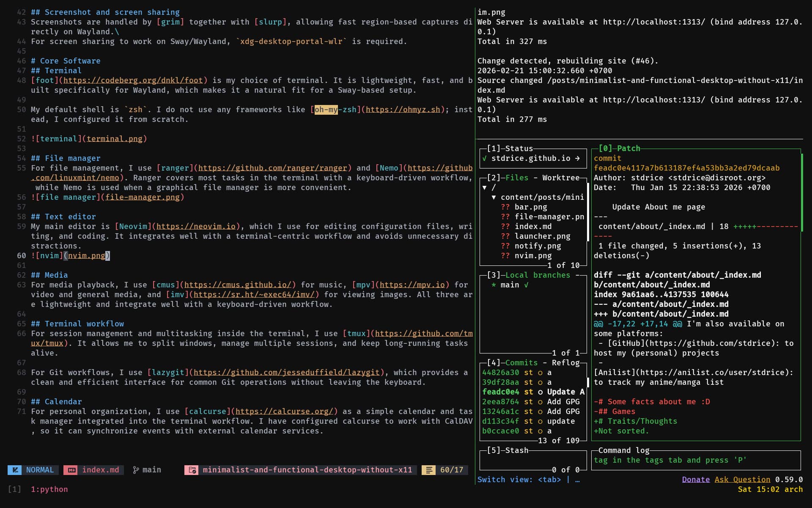
Task: Click the checkmark beside main branch
Action: [526, 285]
